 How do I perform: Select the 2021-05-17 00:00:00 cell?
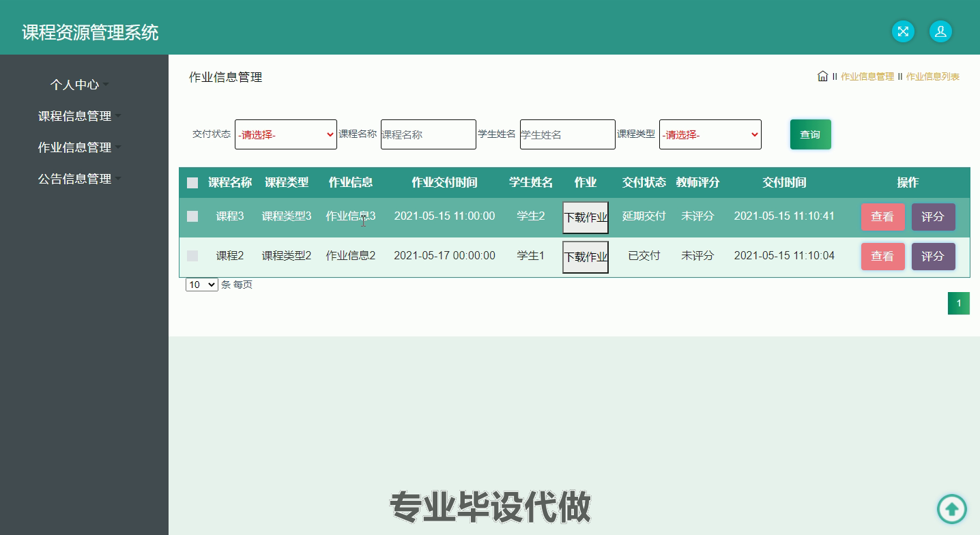[x=444, y=255]
